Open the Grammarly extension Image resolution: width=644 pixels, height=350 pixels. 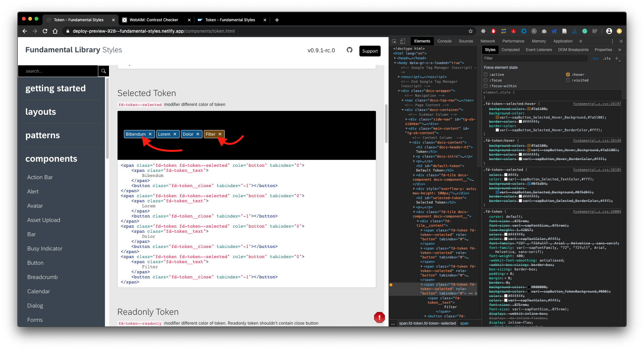coord(585,31)
